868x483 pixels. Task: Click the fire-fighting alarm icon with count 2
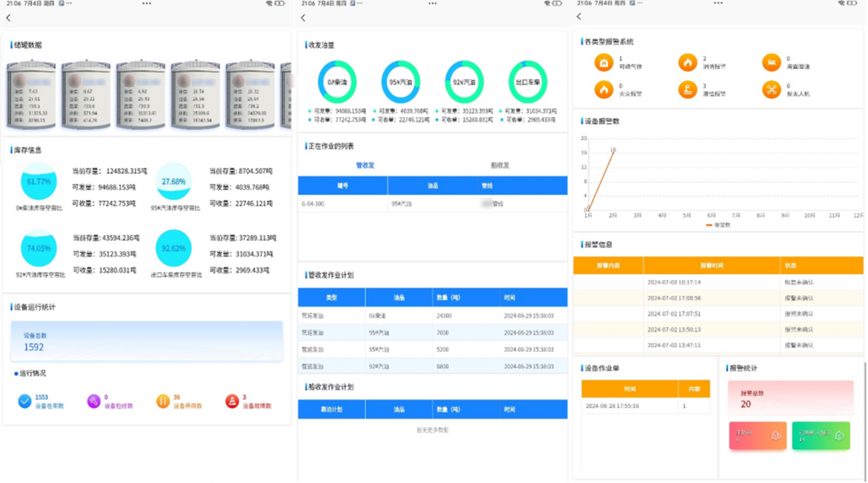(687, 63)
